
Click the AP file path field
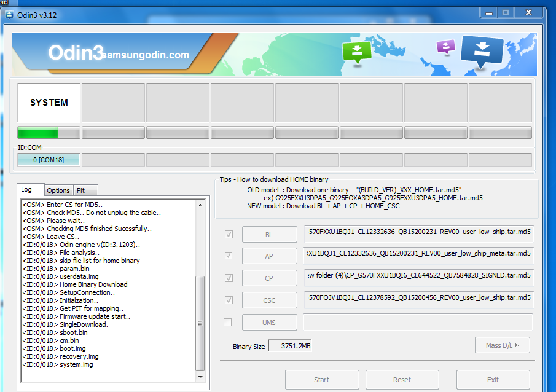[419, 255]
